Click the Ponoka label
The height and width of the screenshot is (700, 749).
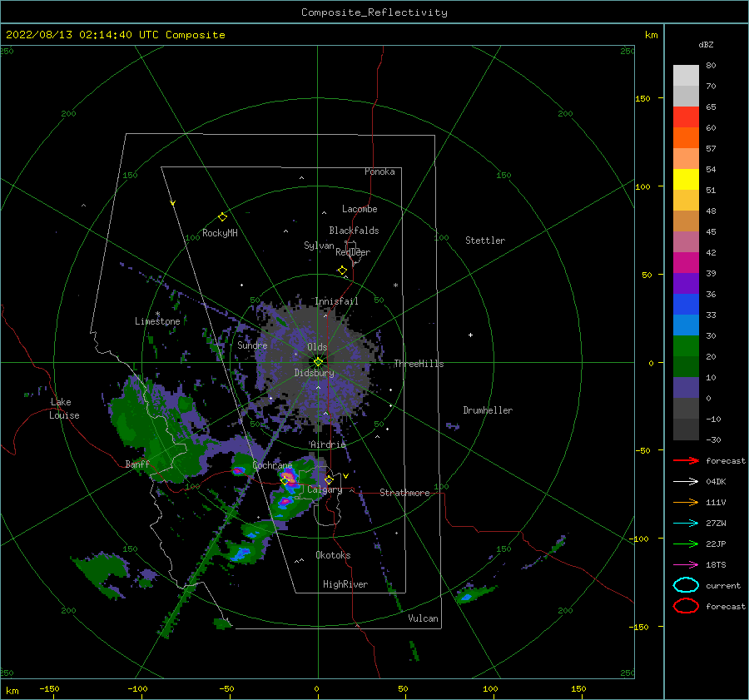pyautogui.click(x=379, y=171)
